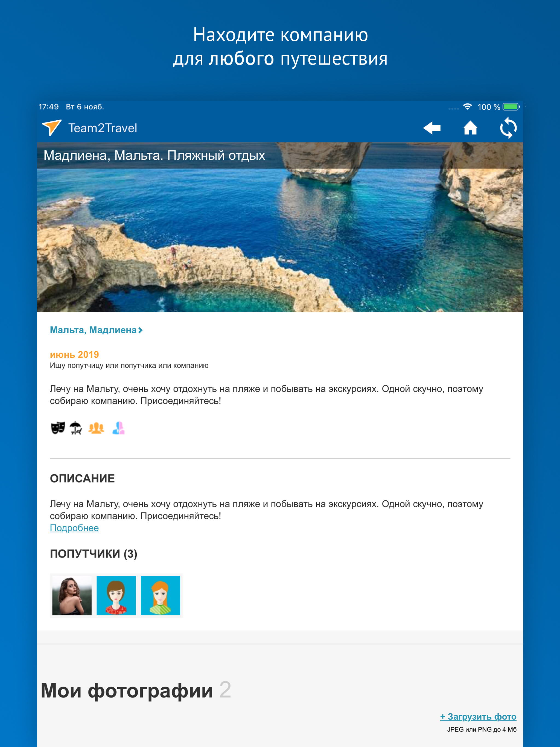Tap the battery indicator in status bar
The width and height of the screenshot is (560, 747).
coord(511,107)
